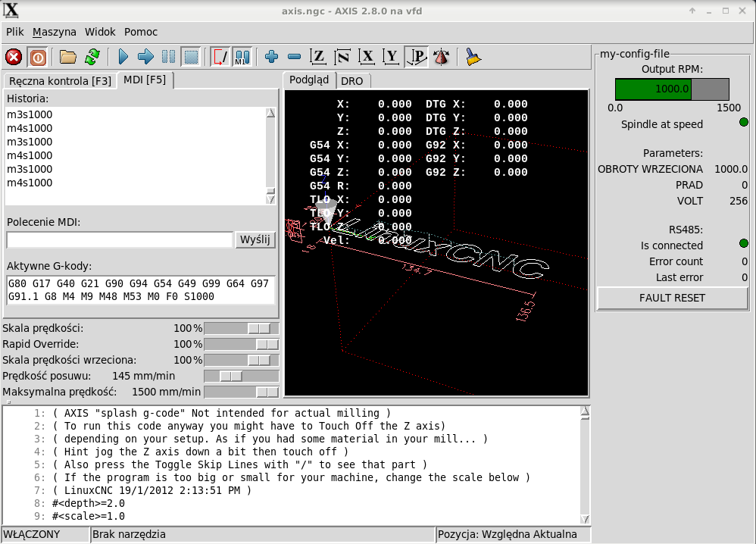The height and width of the screenshot is (544, 756).
Task: Select the perspective P view
Action: click(417, 57)
